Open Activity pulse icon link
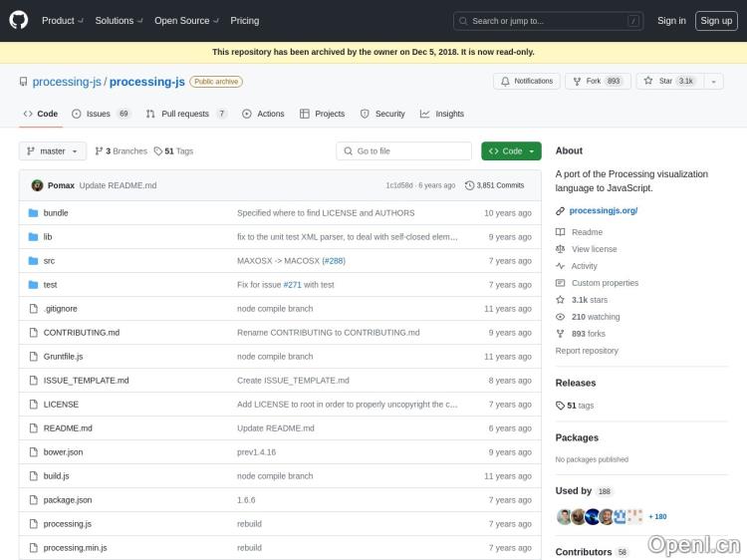The width and height of the screenshot is (747, 560). 560,266
